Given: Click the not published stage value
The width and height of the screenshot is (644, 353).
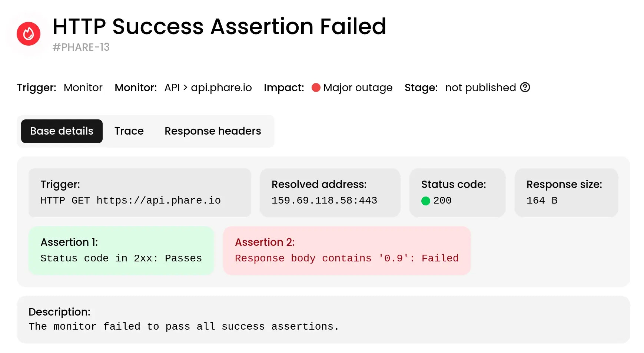Looking at the screenshot, I should [x=481, y=88].
